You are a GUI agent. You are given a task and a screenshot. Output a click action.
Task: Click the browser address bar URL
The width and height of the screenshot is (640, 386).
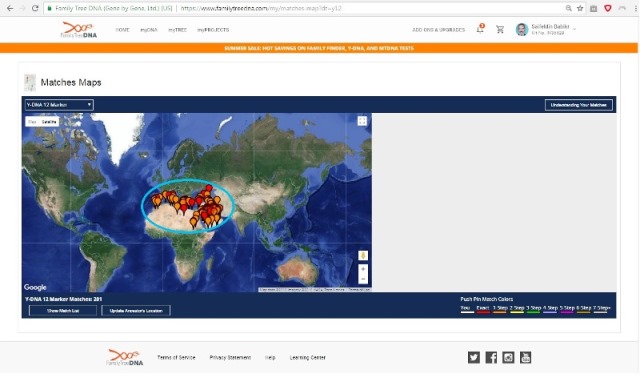point(260,8)
